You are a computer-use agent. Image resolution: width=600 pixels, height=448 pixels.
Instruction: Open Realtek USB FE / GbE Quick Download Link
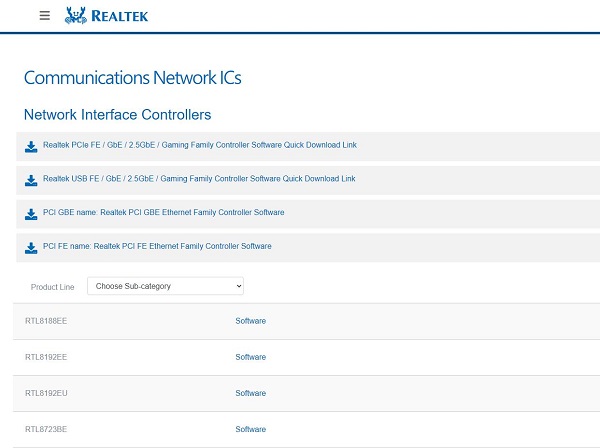[199, 179]
